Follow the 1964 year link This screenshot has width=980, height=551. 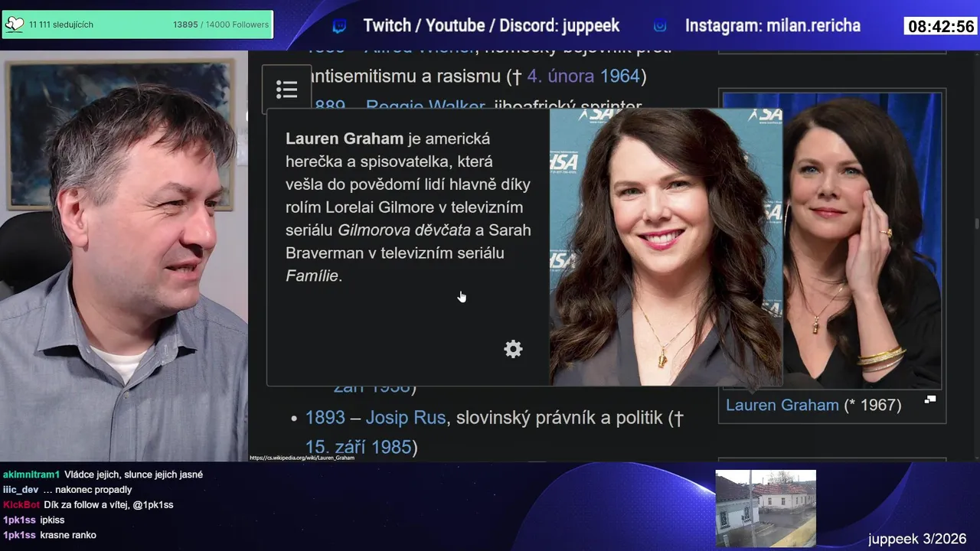pyautogui.click(x=619, y=77)
